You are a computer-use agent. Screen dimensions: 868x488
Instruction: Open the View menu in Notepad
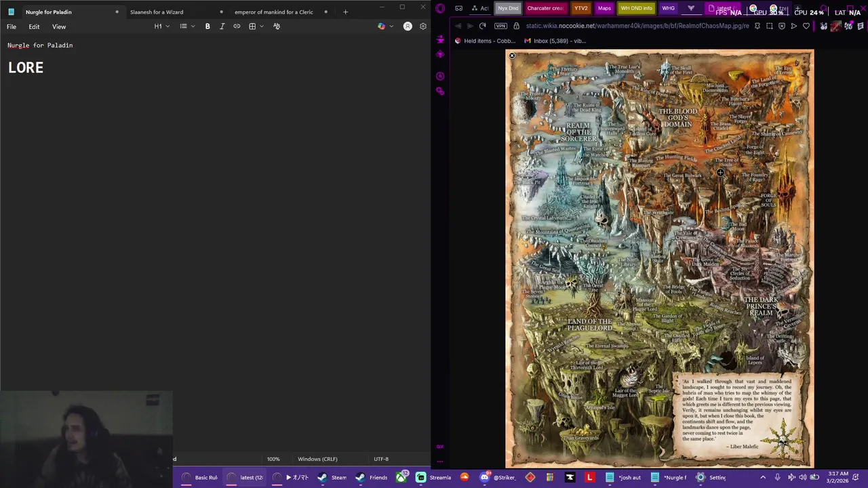tap(59, 26)
